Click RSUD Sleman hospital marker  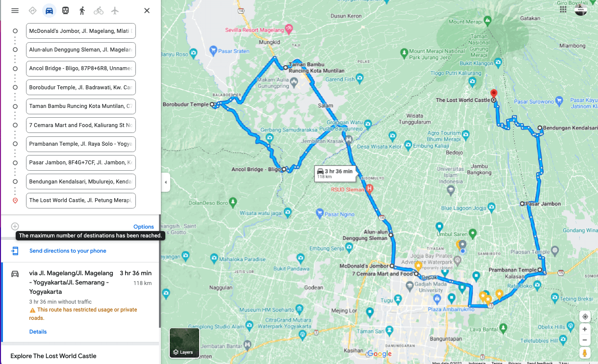click(370, 189)
